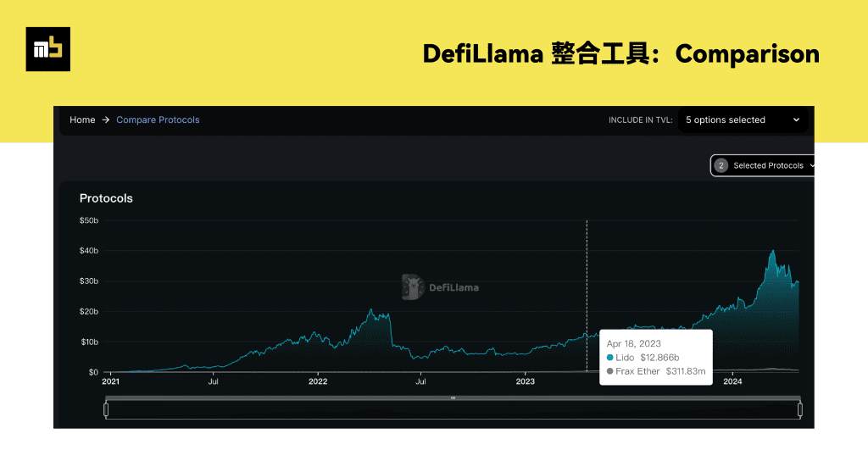Click the '$10b' y-axis label
Viewport: 868px width, 456px height.
tap(89, 342)
